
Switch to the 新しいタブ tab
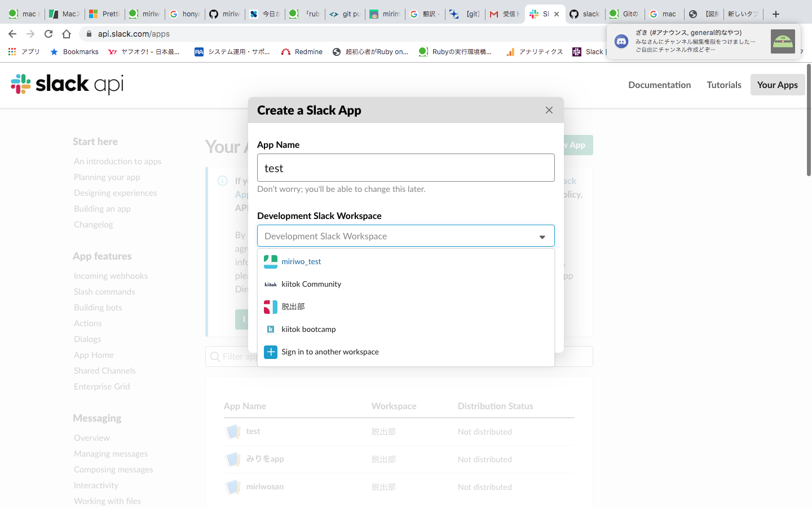[x=743, y=14]
